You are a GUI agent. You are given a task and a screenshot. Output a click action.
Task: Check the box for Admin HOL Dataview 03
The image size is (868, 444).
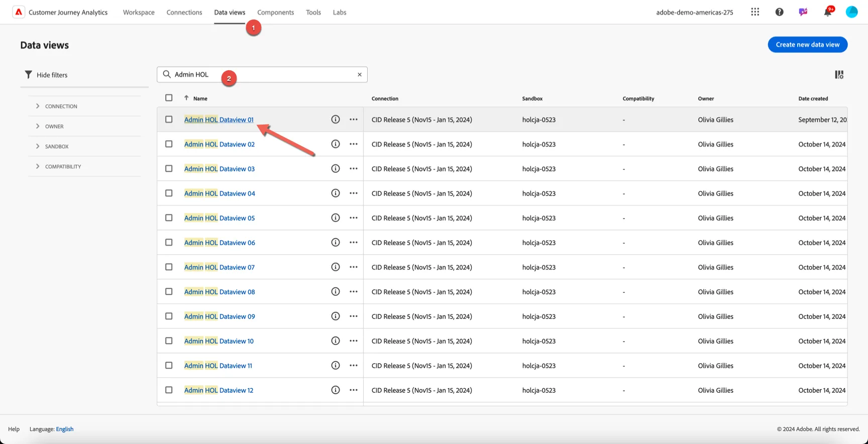(169, 169)
